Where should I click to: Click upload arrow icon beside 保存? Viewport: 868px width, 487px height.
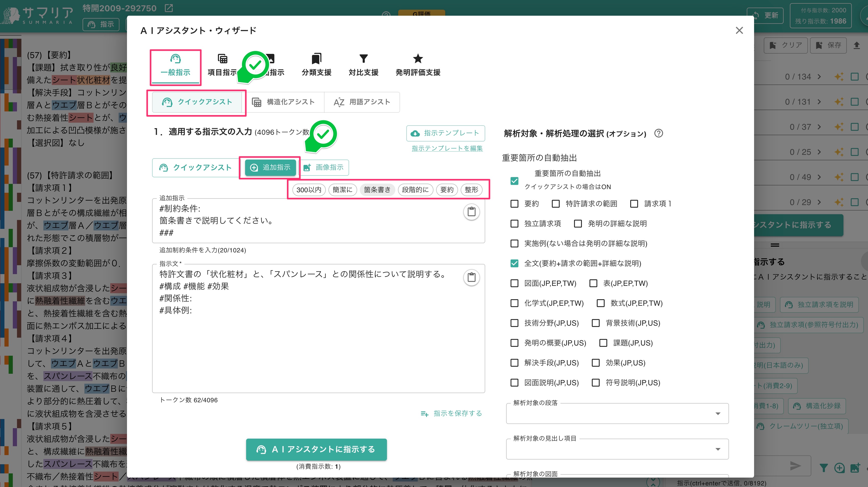(857, 45)
